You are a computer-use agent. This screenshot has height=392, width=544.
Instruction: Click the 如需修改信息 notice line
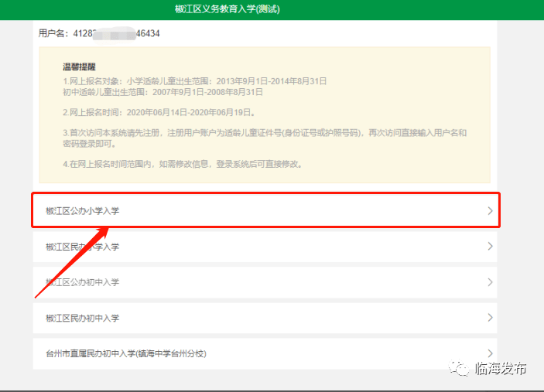(182, 164)
